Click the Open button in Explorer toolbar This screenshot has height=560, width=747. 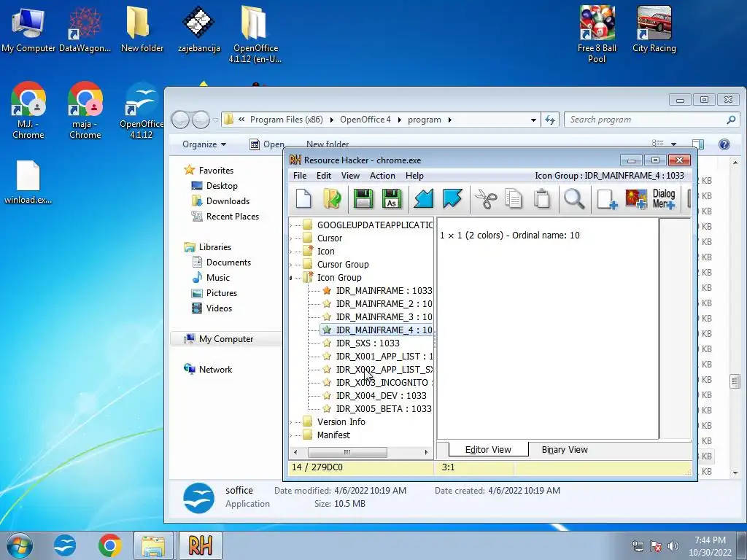[x=267, y=144]
